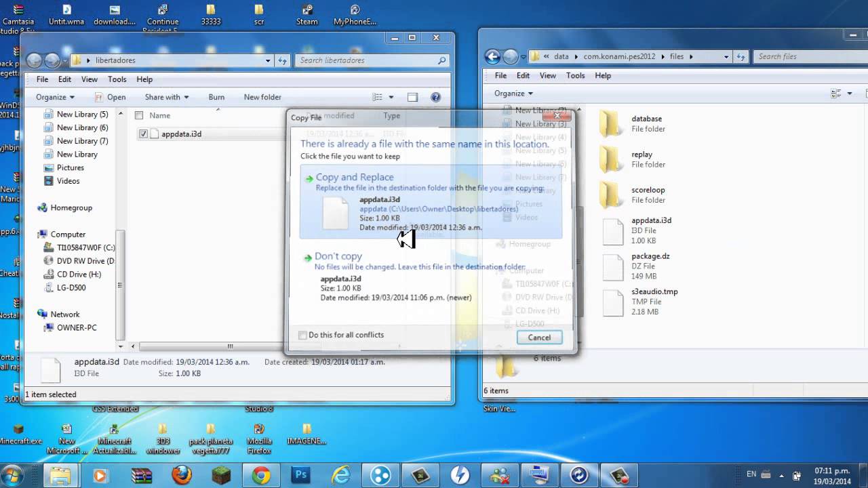Viewport: 868px width, 488px height.
Task: Expand Organize dropdown in files window
Action: (513, 93)
